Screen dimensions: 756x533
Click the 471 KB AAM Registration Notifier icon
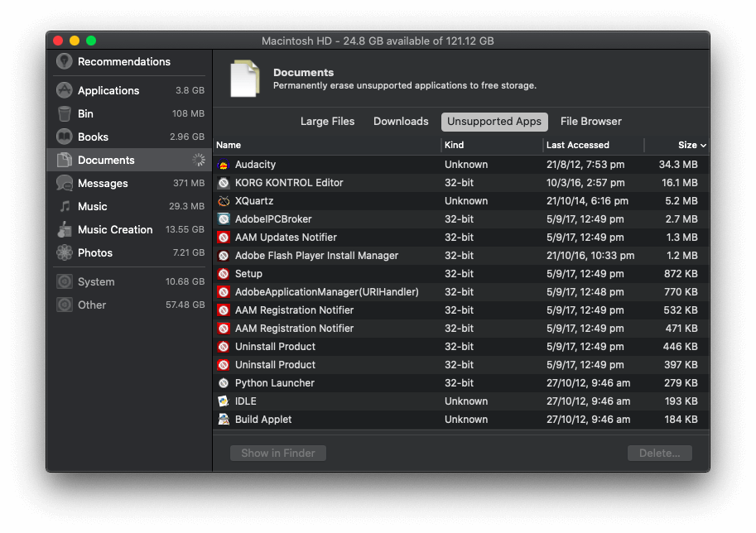coord(224,329)
